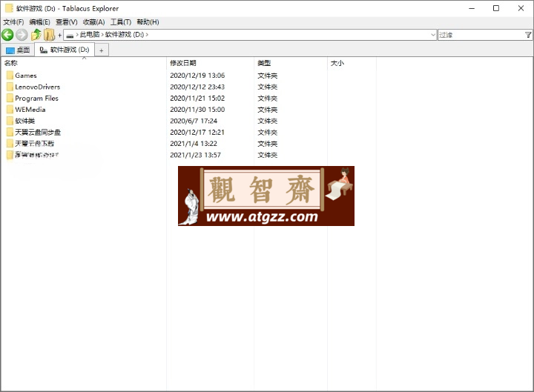Select the 天翼云盘同步盘 folder name
The width and height of the screenshot is (534, 392).
(38, 132)
